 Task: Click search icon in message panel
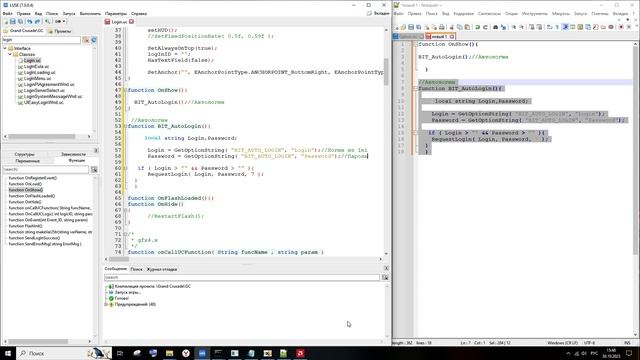[x=385, y=278]
